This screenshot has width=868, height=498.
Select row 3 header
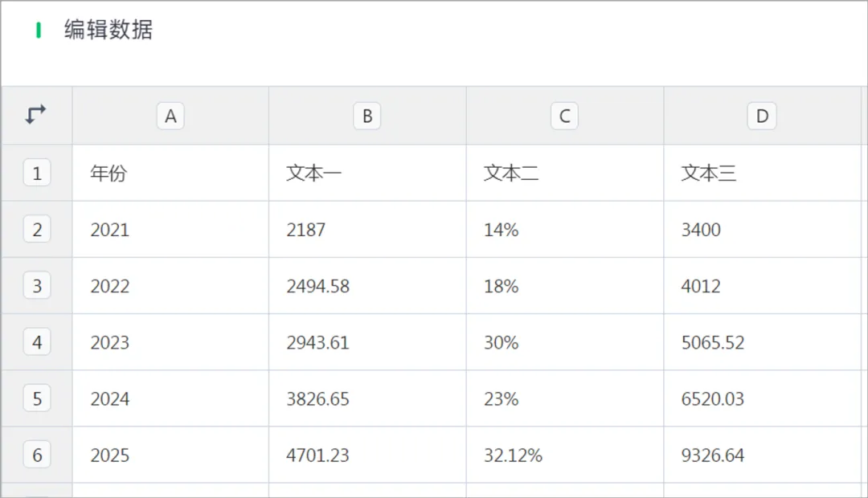coord(37,286)
